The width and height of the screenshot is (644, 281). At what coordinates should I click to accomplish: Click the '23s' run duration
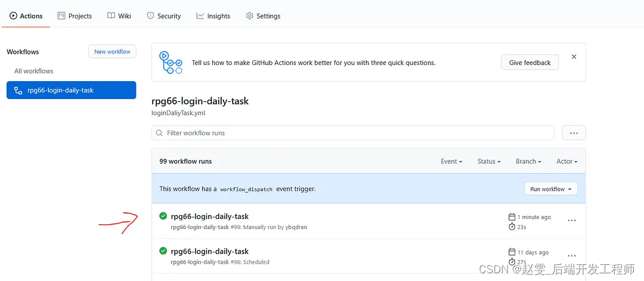(522, 226)
